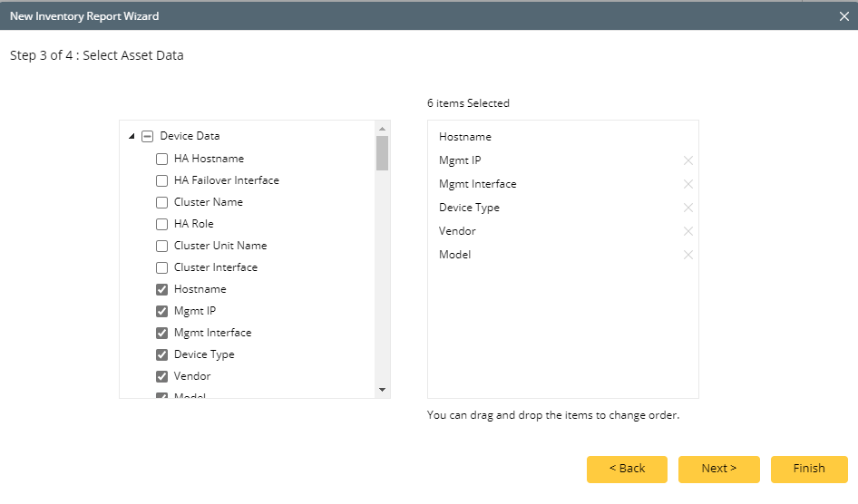Enable the Cluster Name checkbox
The image size is (858, 504).
pyautogui.click(x=162, y=202)
